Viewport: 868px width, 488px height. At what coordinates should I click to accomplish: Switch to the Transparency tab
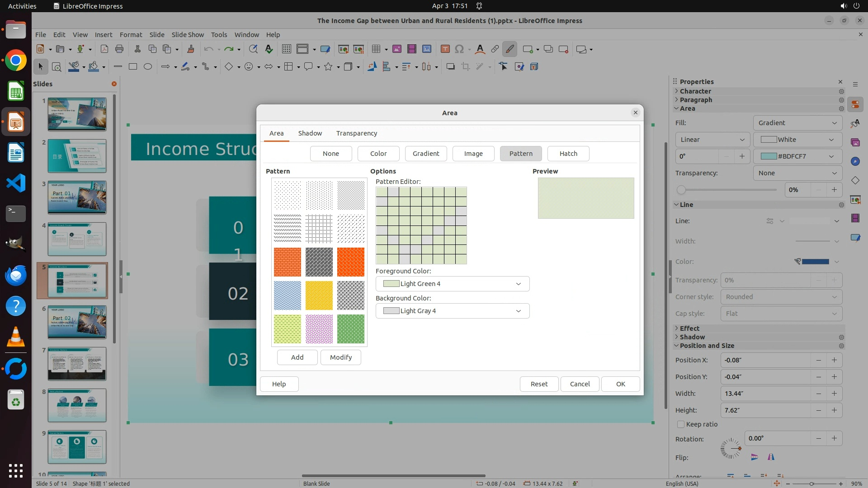pyautogui.click(x=356, y=133)
